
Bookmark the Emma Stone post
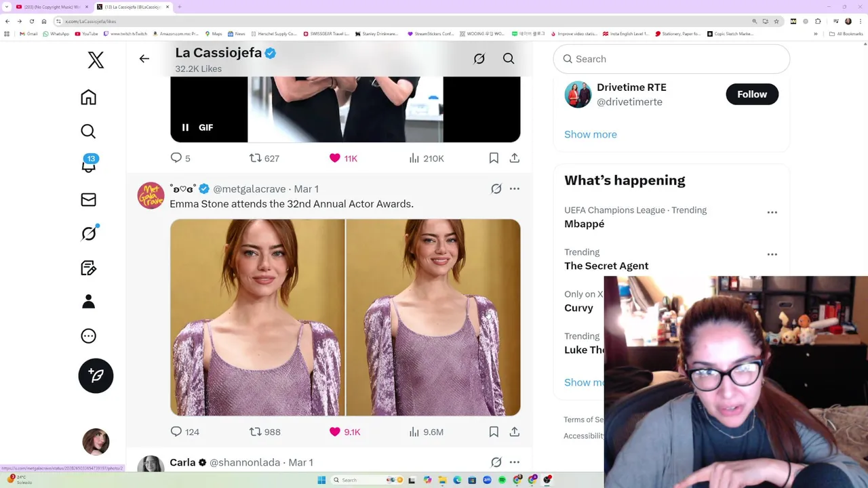pyautogui.click(x=494, y=432)
